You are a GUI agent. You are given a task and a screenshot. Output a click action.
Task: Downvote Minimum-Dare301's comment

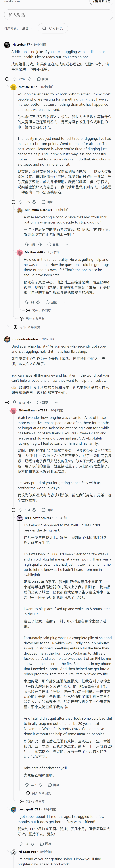tap(40, 244)
